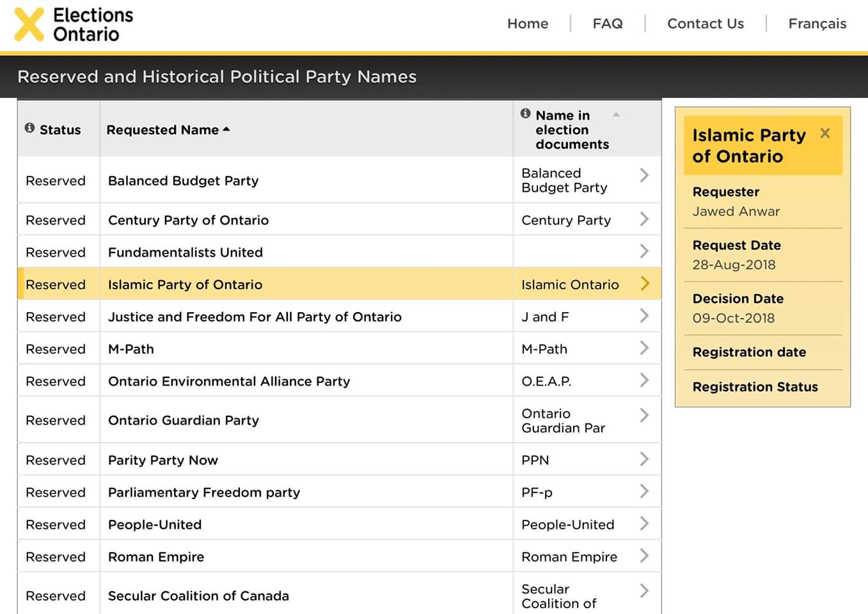Select Ontario Guardian Party row name
The height and width of the screenshot is (614, 868).
tap(184, 420)
